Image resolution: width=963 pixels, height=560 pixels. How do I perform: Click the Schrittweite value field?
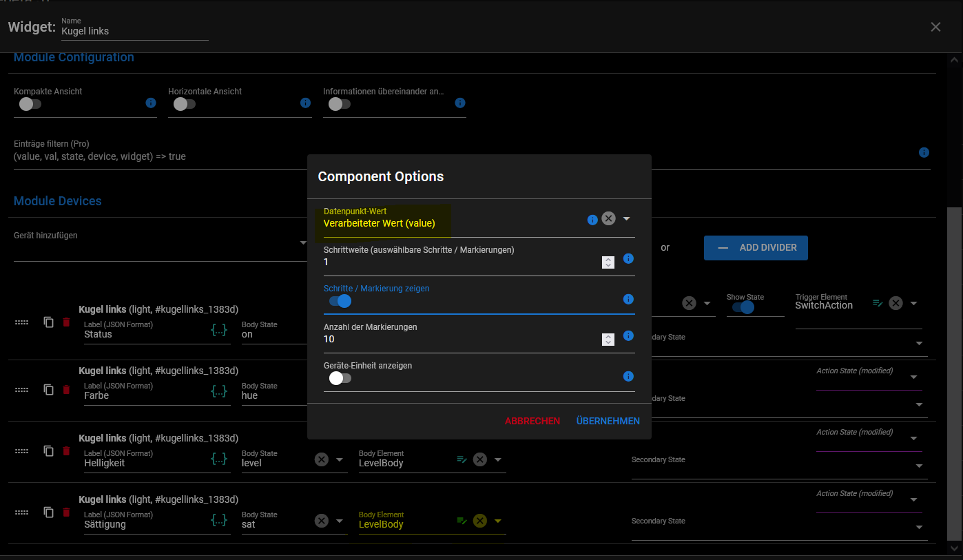[x=462, y=262]
